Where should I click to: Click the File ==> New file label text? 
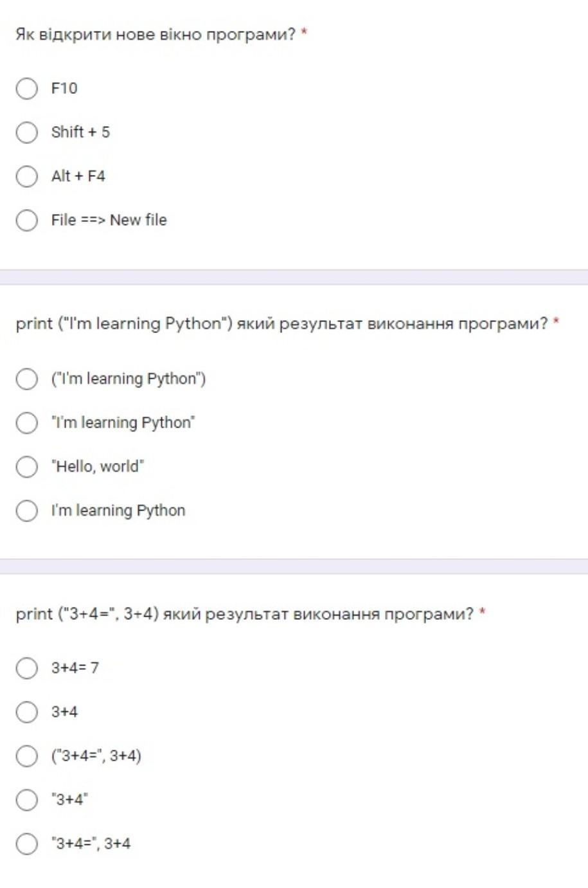coord(109,220)
